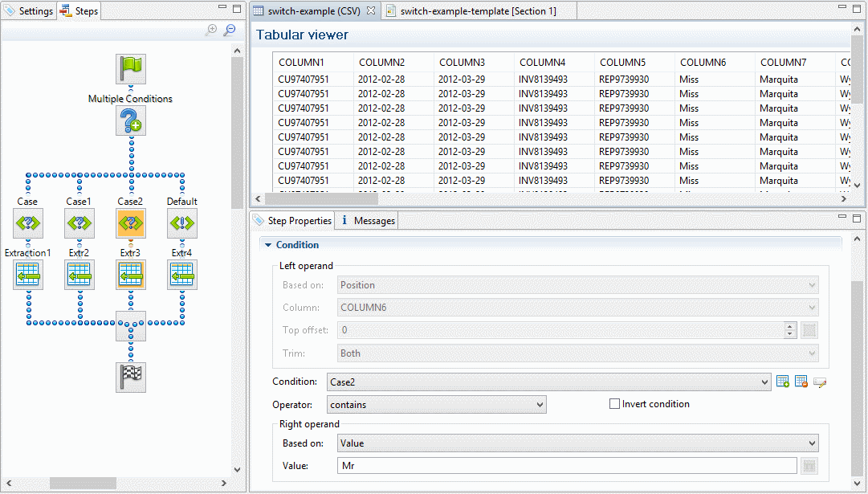Switch to the Settings tab
Image resolution: width=868 pixels, height=494 pixels.
29,11
